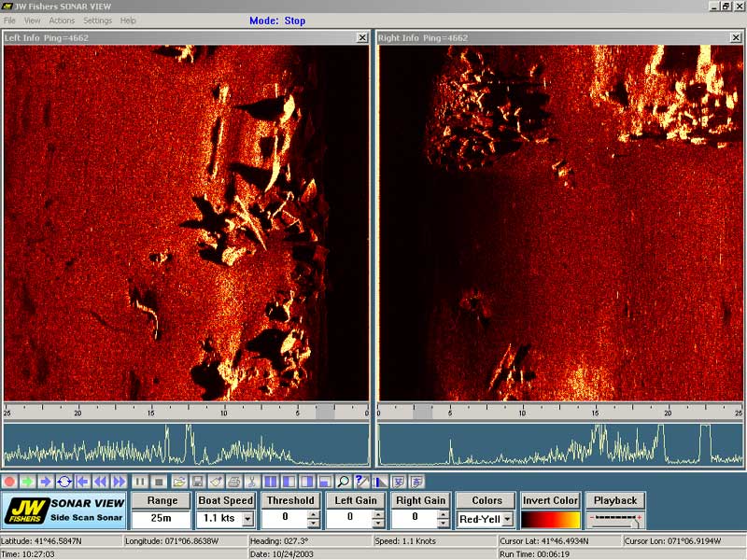This screenshot has height=560, width=747.
Task: Click the red record button
Action: (9, 482)
